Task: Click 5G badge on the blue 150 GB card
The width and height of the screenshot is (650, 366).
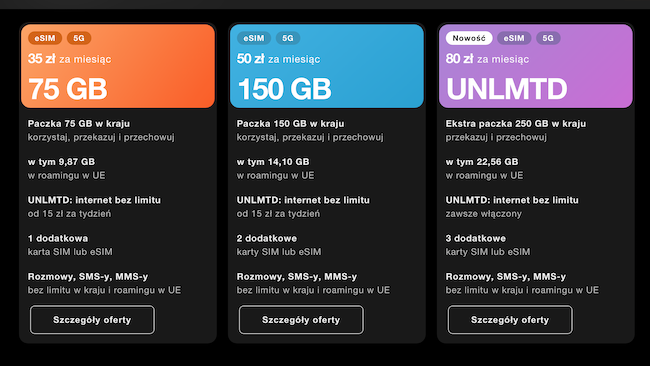Action: tap(288, 38)
